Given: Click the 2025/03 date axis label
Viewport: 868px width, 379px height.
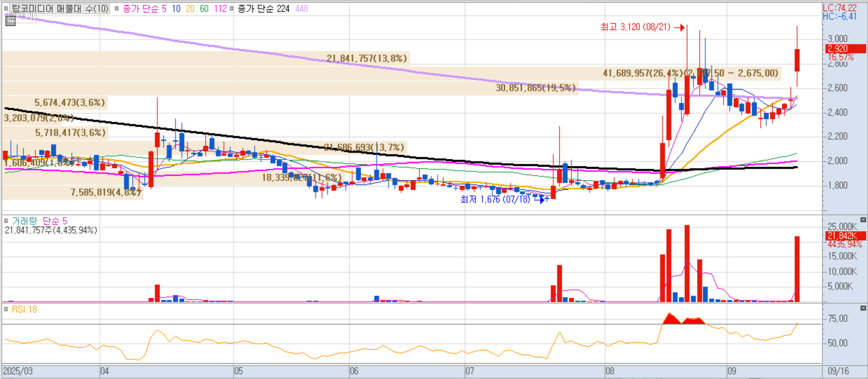Looking at the screenshot, I should point(18,371).
